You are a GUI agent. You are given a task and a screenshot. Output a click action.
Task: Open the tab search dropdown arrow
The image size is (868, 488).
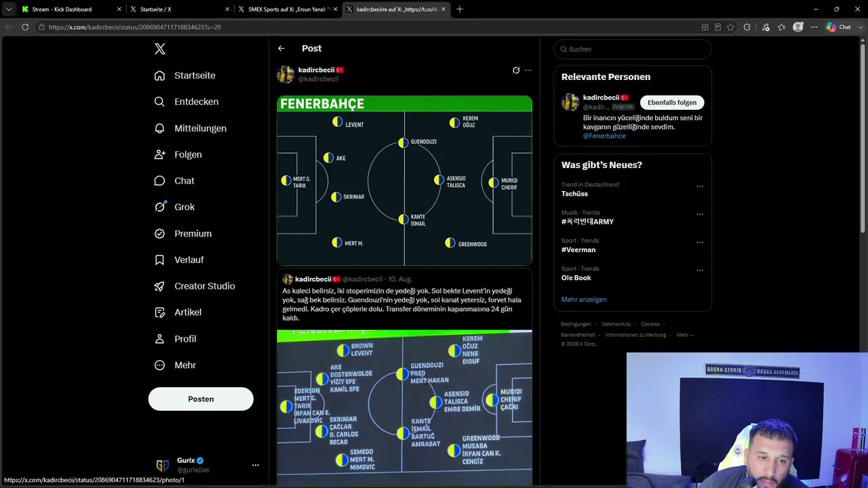coord(8,9)
